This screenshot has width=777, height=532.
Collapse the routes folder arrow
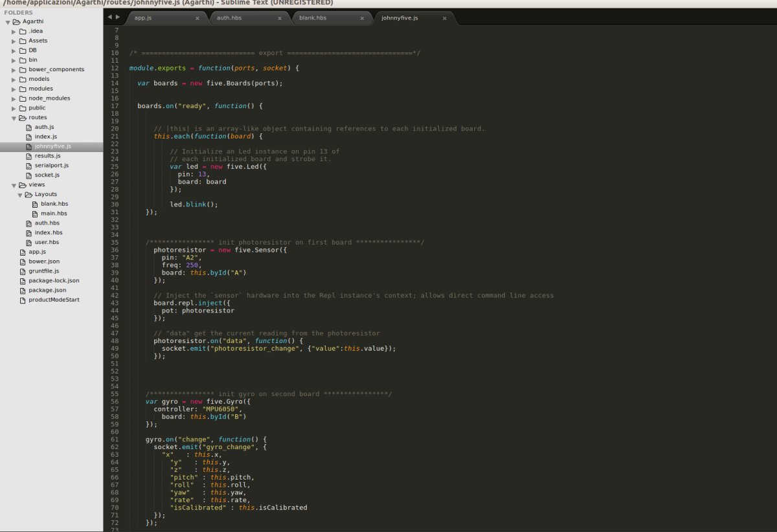coord(14,118)
